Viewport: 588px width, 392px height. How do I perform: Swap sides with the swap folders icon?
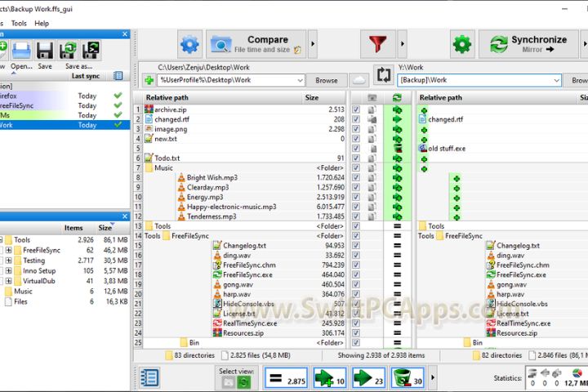(383, 74)
